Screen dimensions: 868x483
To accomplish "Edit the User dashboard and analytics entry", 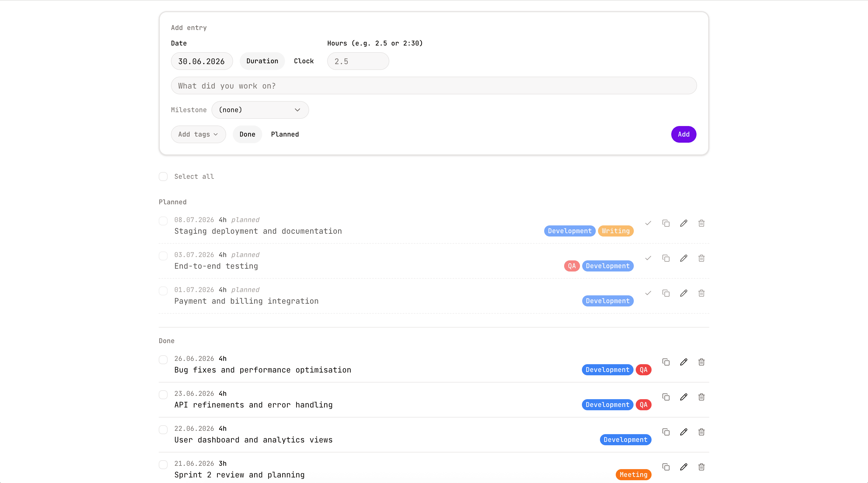I will point(684,432).
